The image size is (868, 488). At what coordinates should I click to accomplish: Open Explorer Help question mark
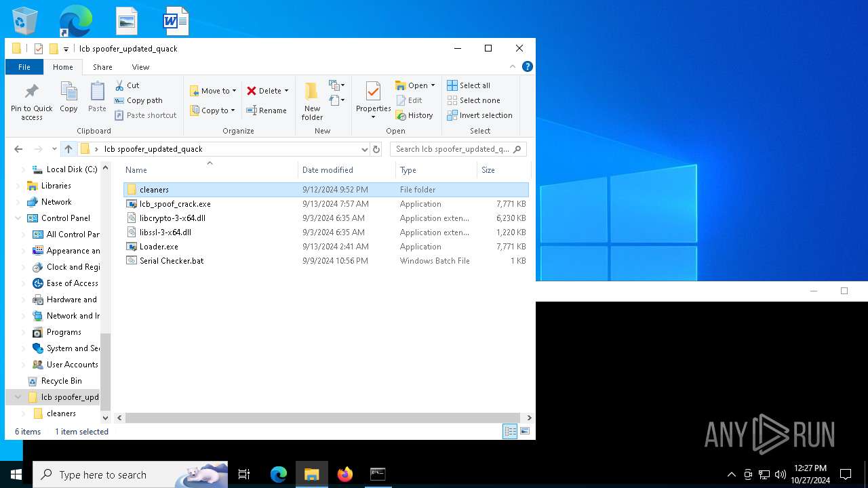click(528, 66)
